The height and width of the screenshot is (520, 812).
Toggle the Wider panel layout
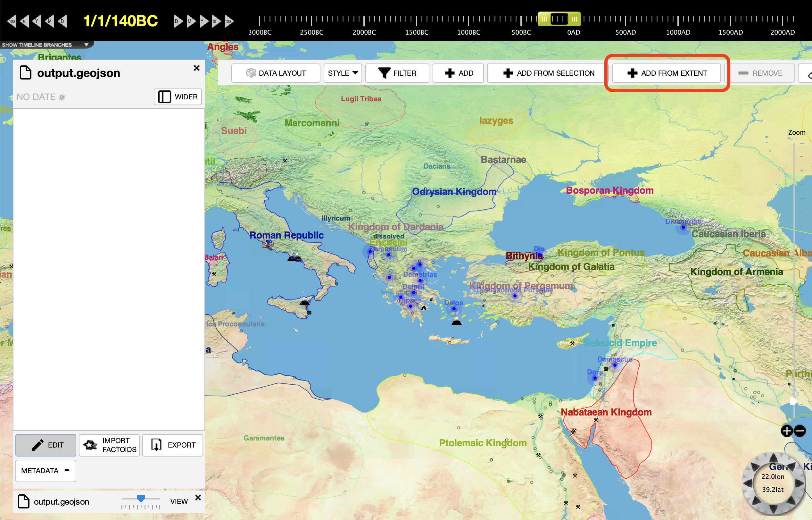(178, 97)
